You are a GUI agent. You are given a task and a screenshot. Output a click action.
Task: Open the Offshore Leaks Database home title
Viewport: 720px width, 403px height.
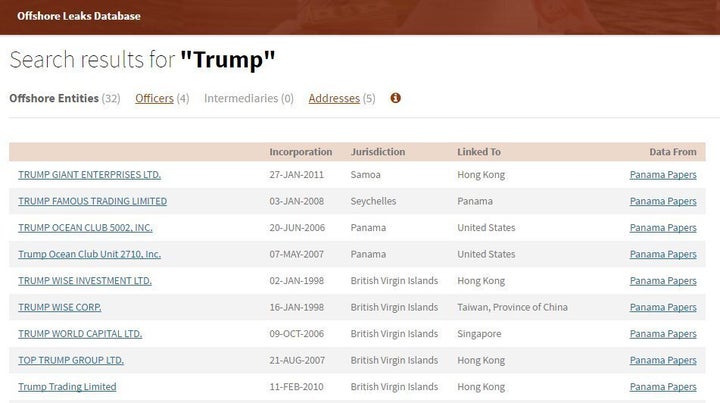[x=79, y=16]
